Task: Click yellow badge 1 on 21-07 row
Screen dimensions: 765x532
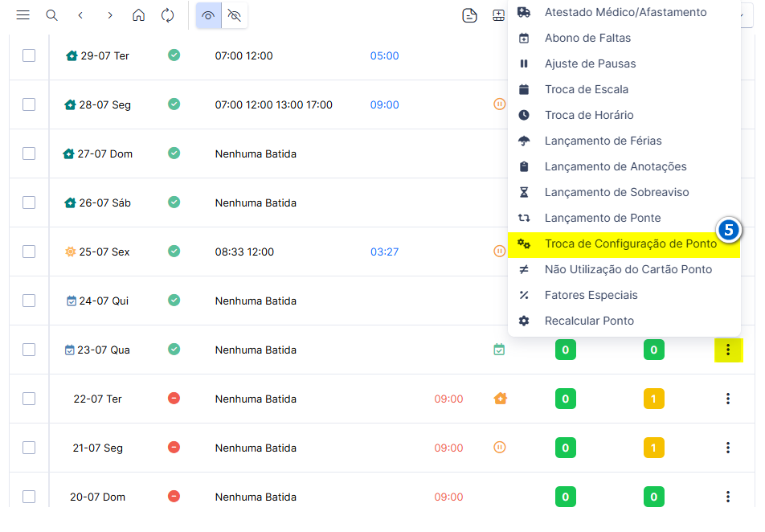Action: click(x=654, y=448)
